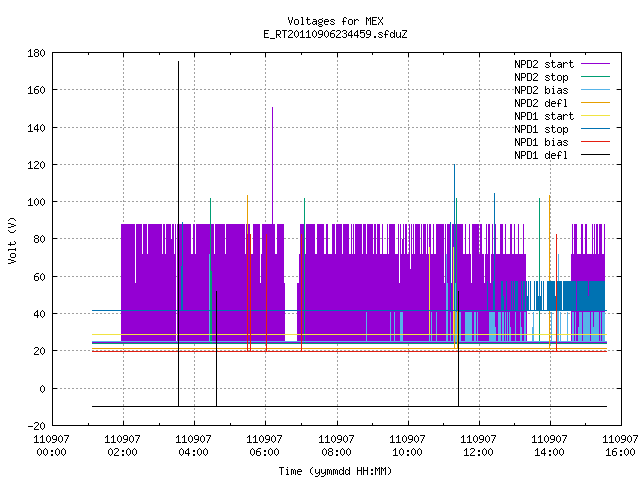Select the 'NPD2 bias' legend label
The image size is (640, 480).
pos(541,90)
